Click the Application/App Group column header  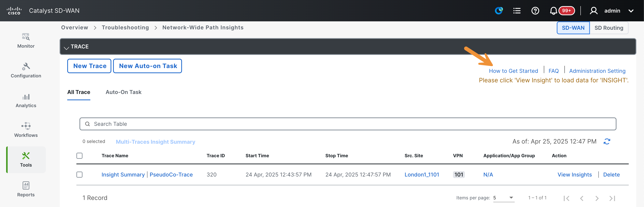[x=509, y=156]
